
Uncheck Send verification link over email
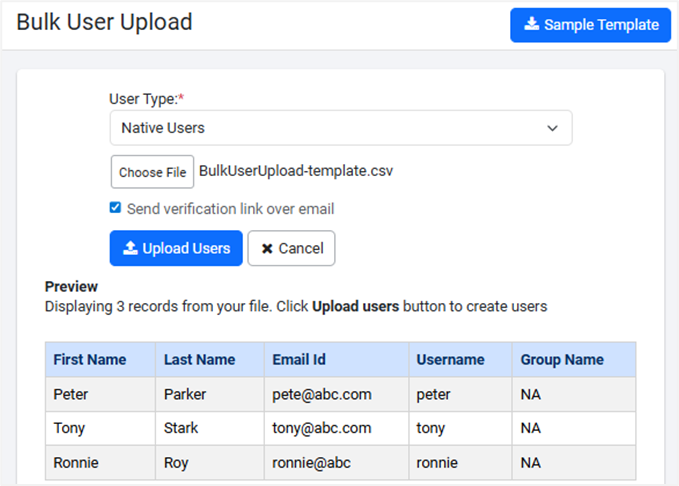[x=115, y=207]
